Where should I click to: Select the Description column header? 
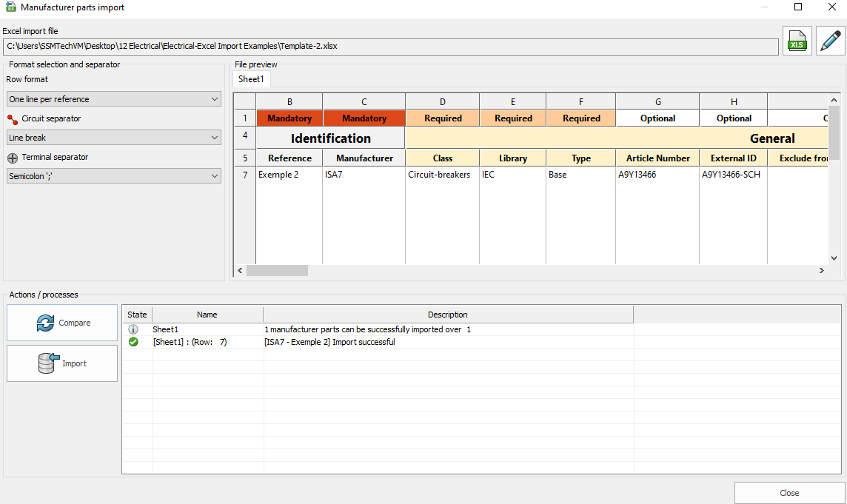tap(448, 315)
